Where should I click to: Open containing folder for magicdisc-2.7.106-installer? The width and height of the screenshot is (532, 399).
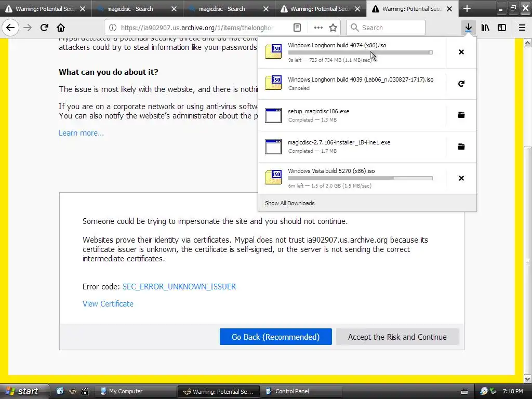461,147
